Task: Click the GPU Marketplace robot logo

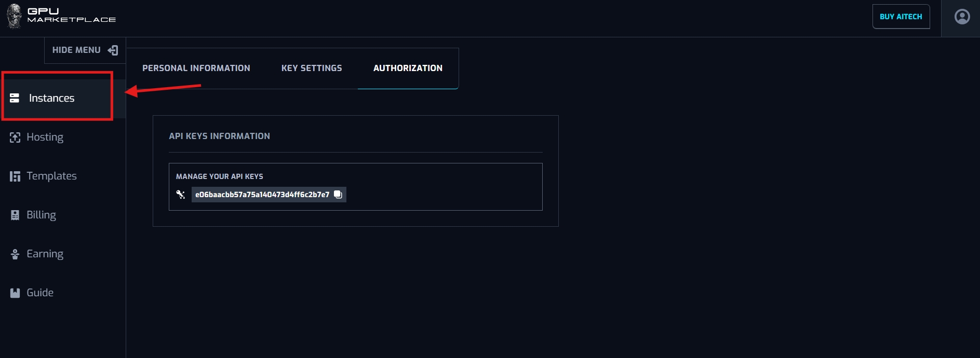Action: [14, 16]
